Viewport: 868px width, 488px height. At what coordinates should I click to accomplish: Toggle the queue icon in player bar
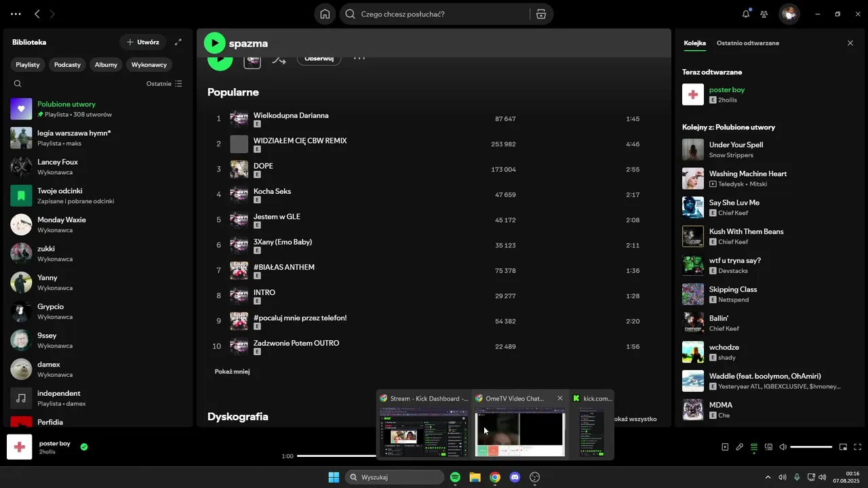pyautogui.click(x=754, y=447)
